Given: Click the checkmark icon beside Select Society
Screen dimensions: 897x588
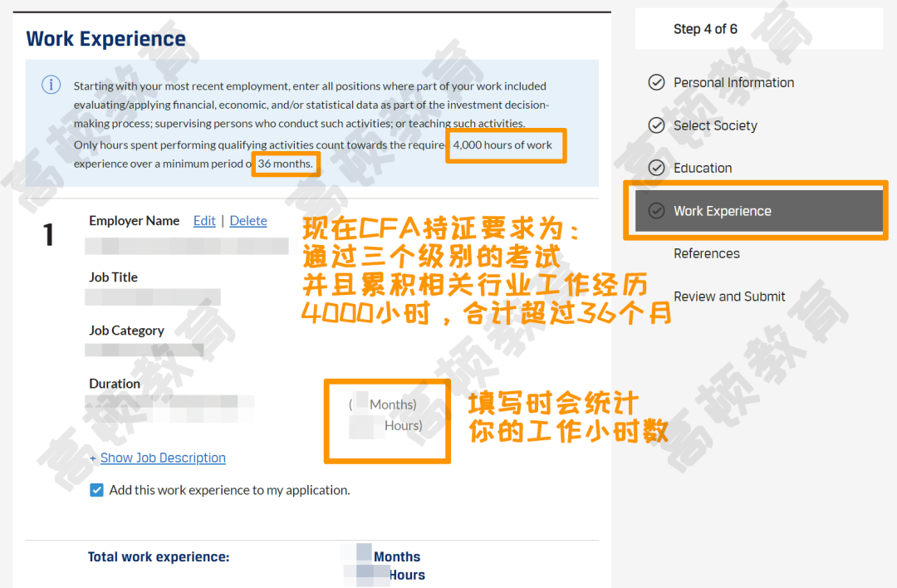Looking at the screenshot, I should tap(656, 125).
